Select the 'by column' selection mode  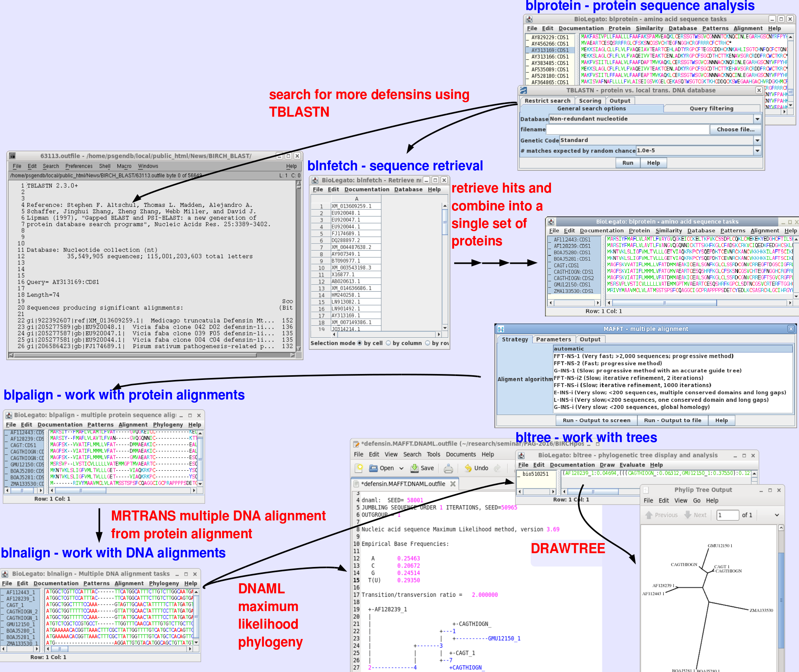pos(388,343)
